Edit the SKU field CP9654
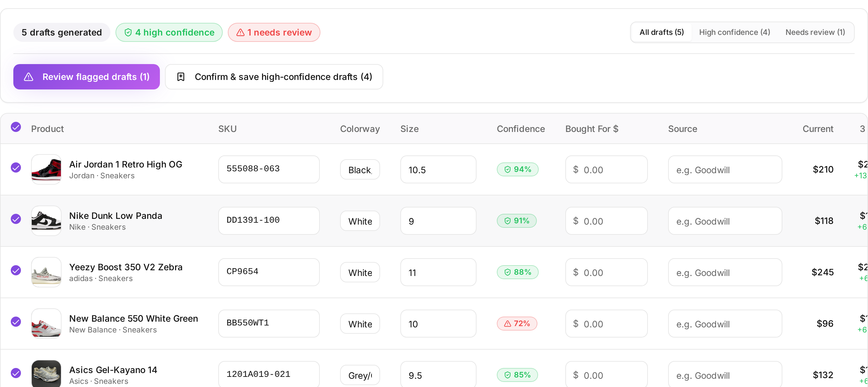Image resolution: width=868 pixels, height=387 pixels. [x=269, y=272]
